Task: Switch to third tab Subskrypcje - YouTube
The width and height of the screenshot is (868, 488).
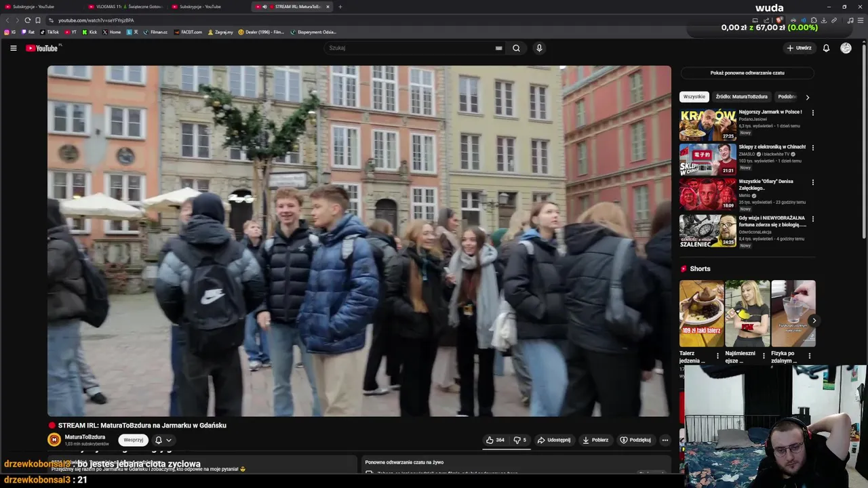Action: pyautogui.click(x=209, y=7)
